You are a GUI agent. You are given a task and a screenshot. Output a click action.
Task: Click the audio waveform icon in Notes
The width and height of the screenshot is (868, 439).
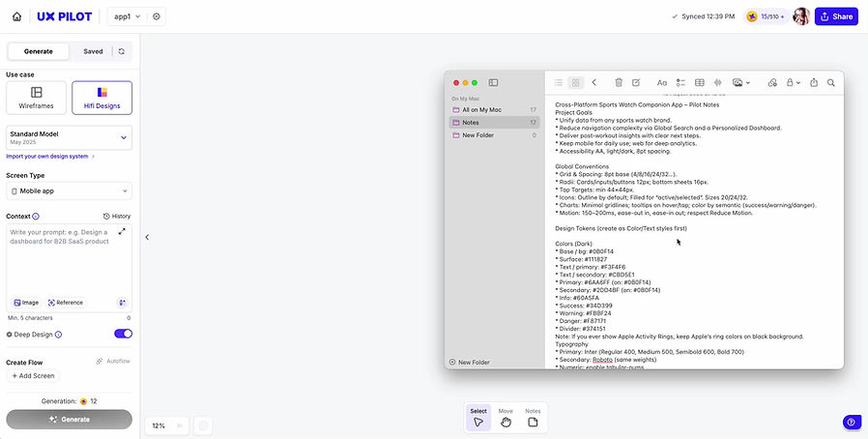(718, 82)
